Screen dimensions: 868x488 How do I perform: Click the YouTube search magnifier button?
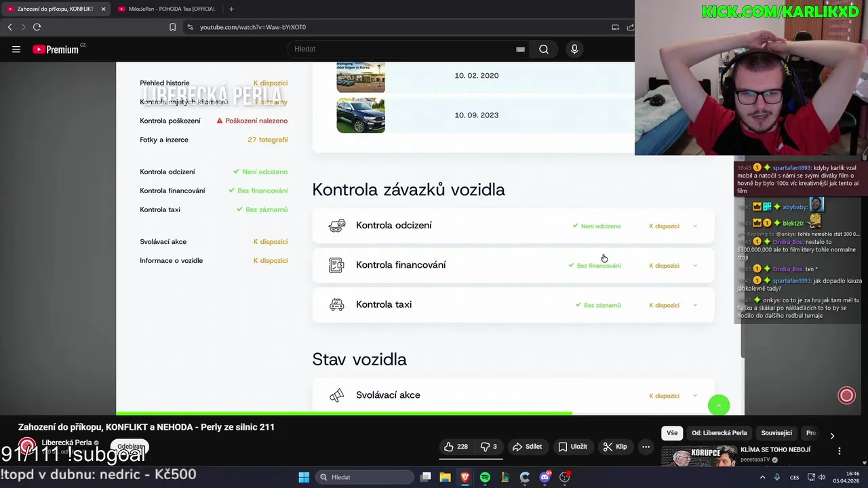pyautogui.click(x=544, y=49)
